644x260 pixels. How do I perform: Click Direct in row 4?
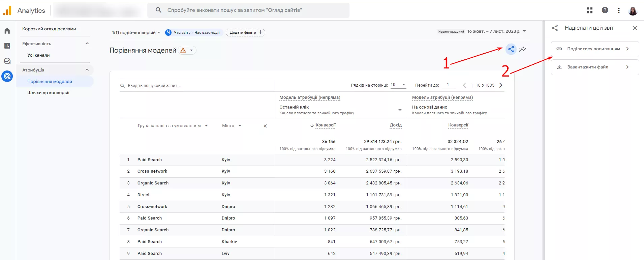pos(144,195)
